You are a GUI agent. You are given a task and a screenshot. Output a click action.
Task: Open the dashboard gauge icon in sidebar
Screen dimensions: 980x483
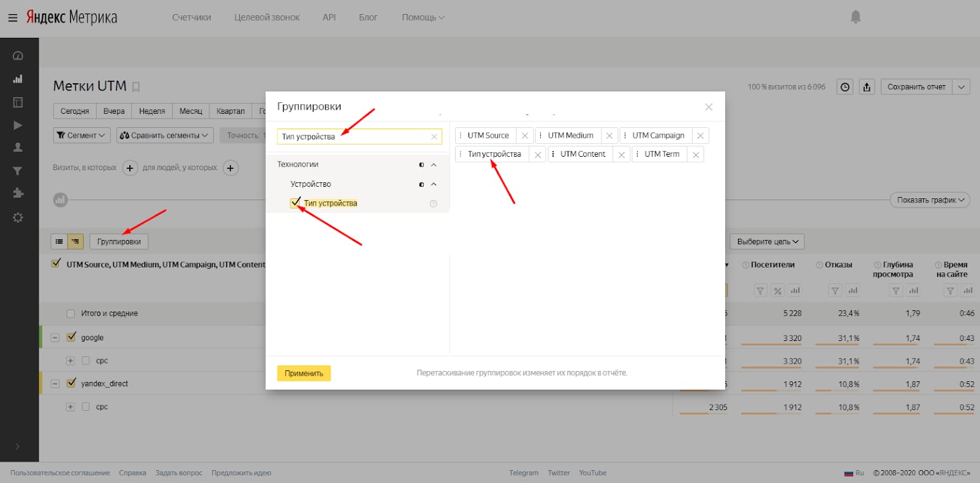[x=18, y=56]
